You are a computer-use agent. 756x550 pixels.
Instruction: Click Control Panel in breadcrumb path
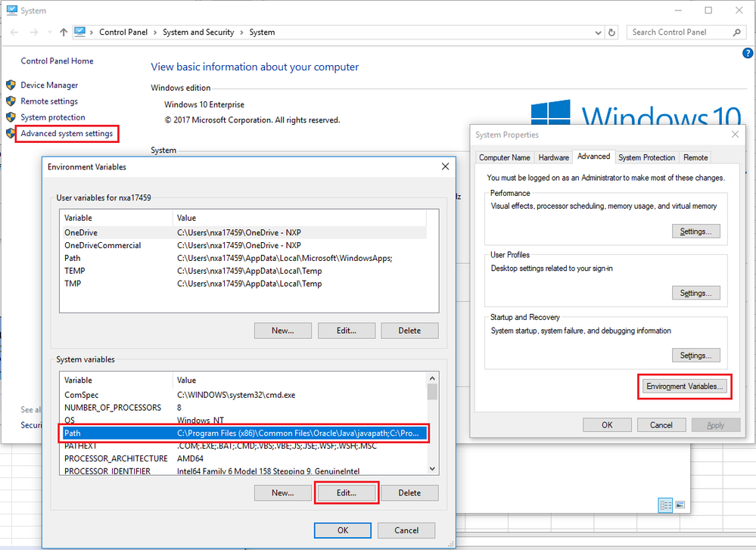tap(123, 33)
